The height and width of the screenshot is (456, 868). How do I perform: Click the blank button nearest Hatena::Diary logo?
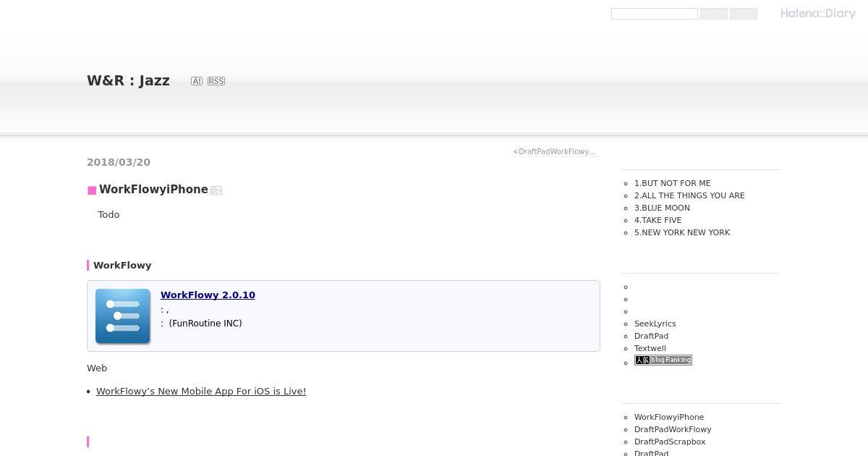[x=744, y=14]
